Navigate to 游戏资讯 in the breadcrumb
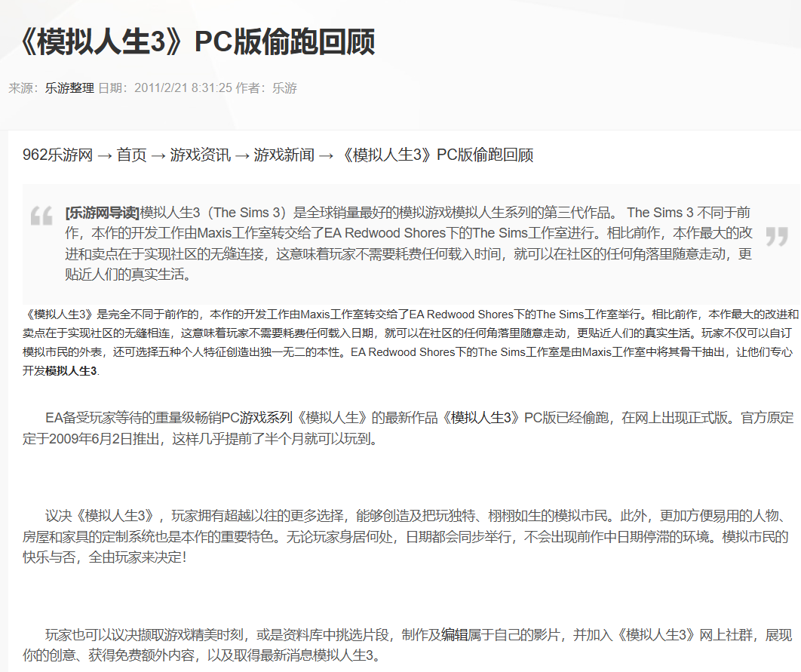This screenshot has height=672, width=801. click(201, 154)
